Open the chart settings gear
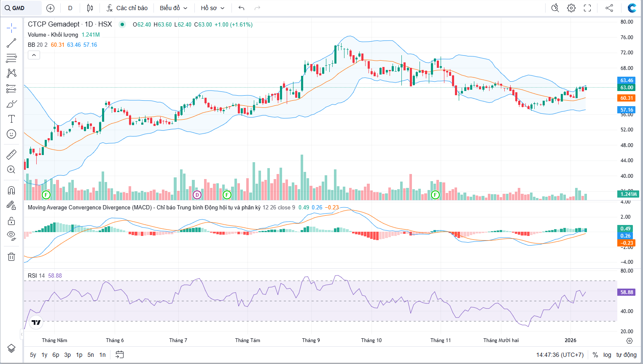The width and height of the screenshot is (643, 364). click(x=571, y=8)
